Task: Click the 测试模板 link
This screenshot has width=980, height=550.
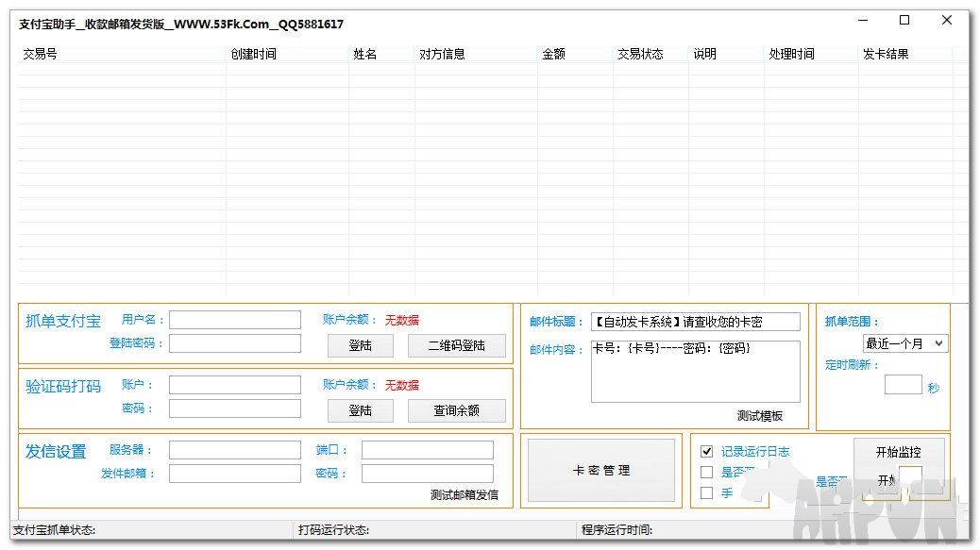Action: (759, 416)
